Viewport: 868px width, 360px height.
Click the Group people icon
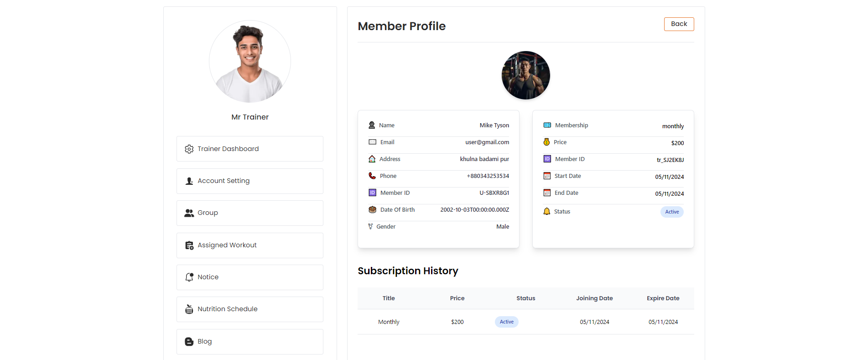coord(189,213)
